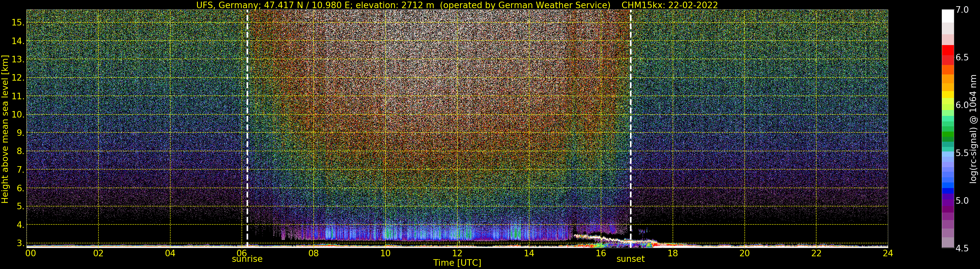The image size is (980, 269).
Task: Click height tick label '9.'
Action: [x=20, y=133]
